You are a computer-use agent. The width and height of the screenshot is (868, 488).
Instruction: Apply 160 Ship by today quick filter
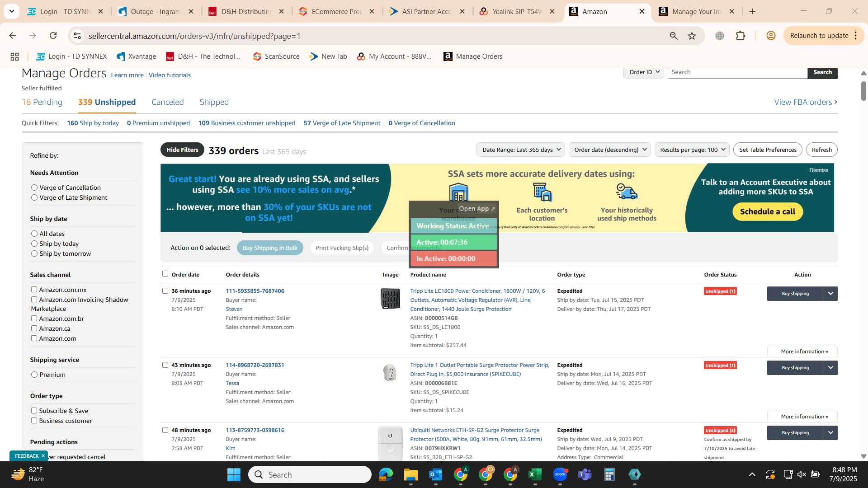coord(93,123)
